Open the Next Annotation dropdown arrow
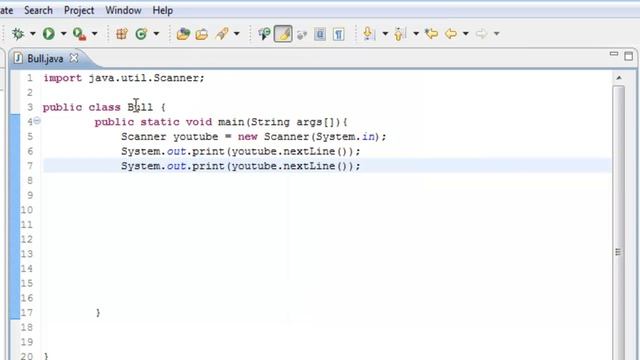 385,34
